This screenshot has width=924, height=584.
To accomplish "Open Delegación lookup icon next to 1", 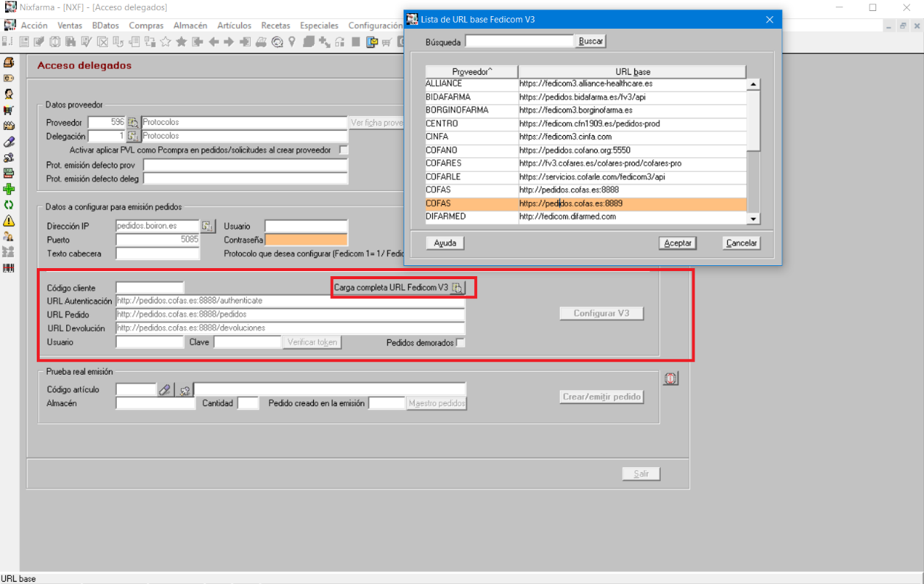I will 133,136.
